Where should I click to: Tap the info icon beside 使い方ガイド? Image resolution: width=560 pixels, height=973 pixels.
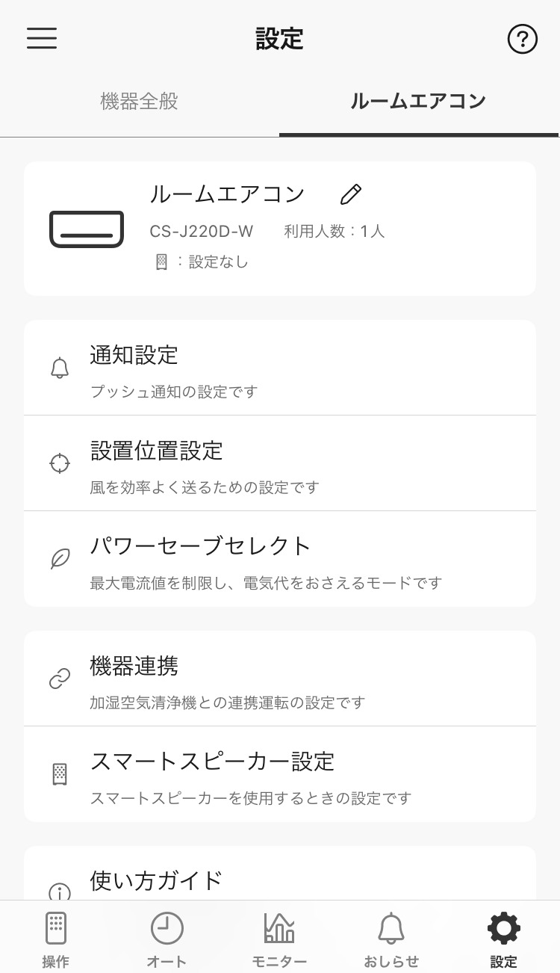pyautogui.click(x=60, y=891)
